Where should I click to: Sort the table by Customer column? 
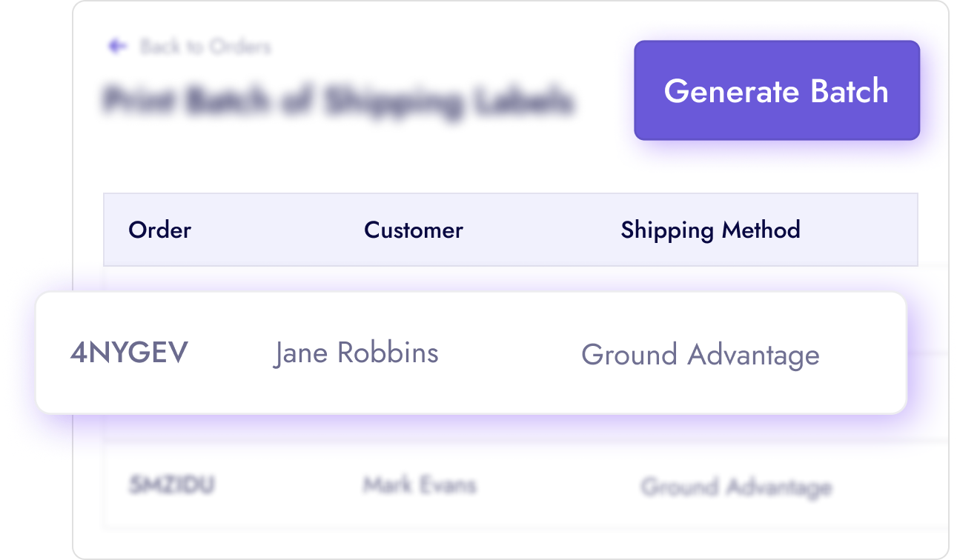point(413,230)
